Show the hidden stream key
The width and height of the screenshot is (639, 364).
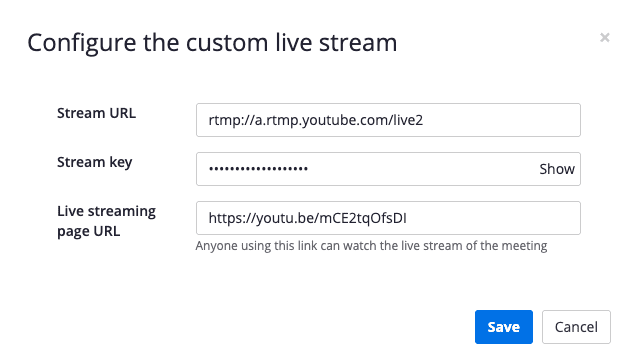[557, 169]
